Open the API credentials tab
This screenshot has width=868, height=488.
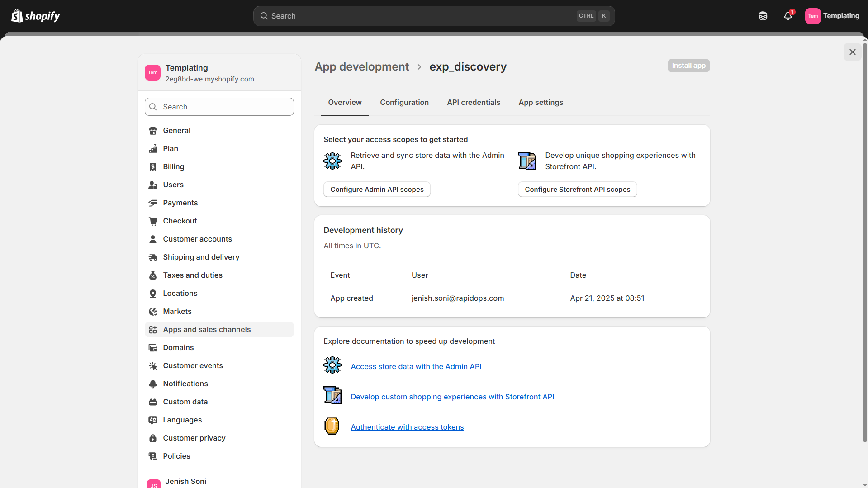pos(474,103)
